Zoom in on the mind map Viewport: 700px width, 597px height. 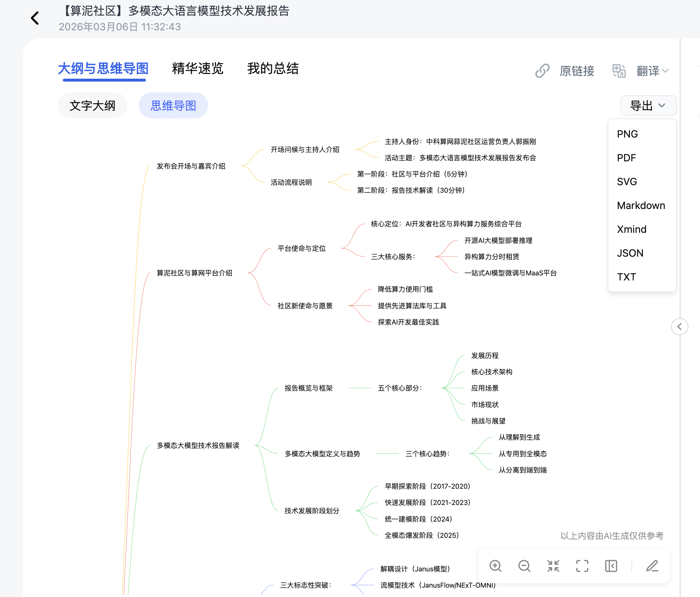pyautogui.click(x=495, y=566)
